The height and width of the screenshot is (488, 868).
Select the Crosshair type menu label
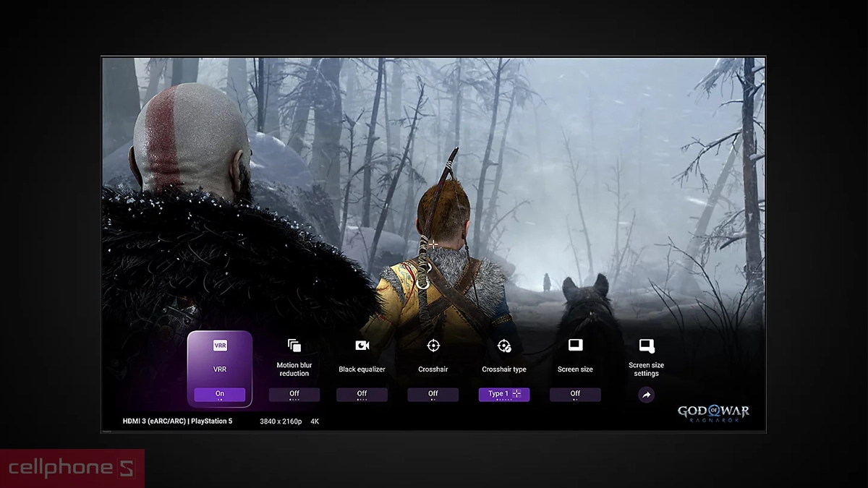point(504,369)
